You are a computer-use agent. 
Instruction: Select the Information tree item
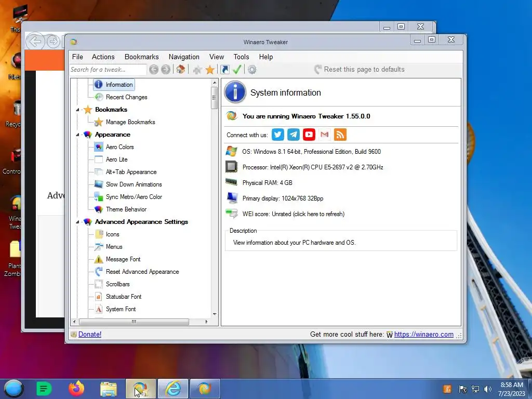coord(114,85)
